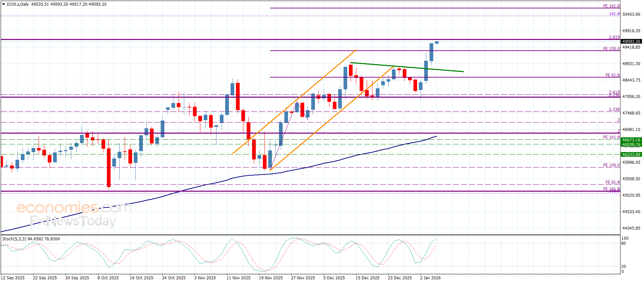644x282 pixels.
Task: Click the 24 Oct 2025 date label
Action: click(x=174, y=278)
